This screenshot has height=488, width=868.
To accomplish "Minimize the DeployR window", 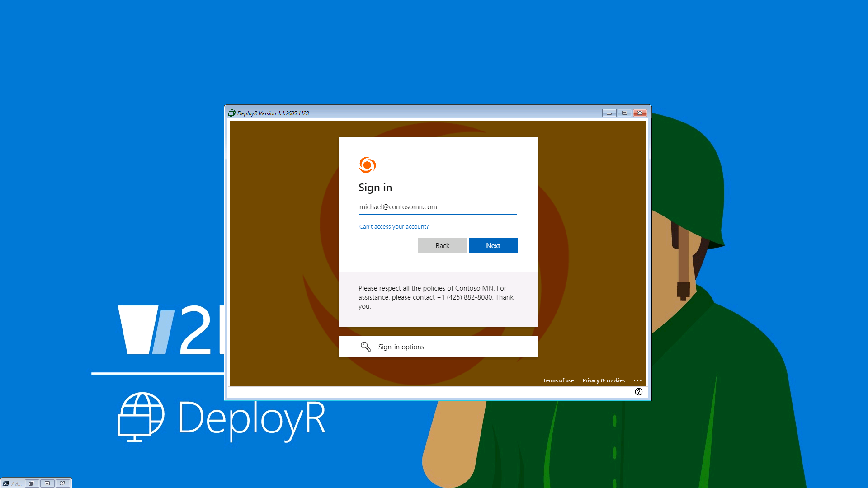I will [609, 113].
